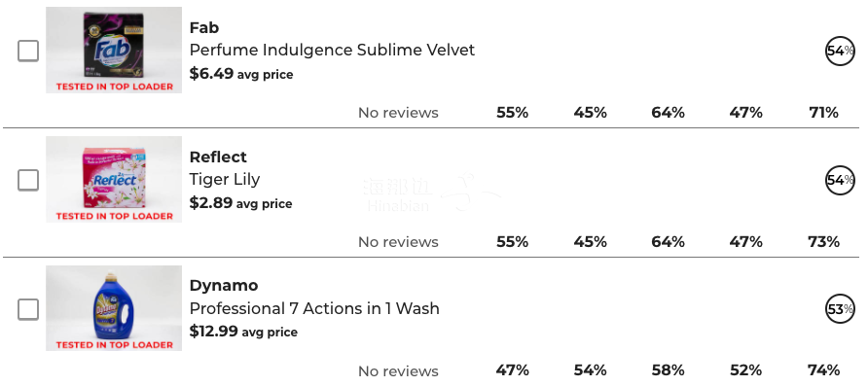The height and width of the screenshot is (386, 868).
Task: Open the Dynamo brand name link
Action: click(x=224, y=285)
